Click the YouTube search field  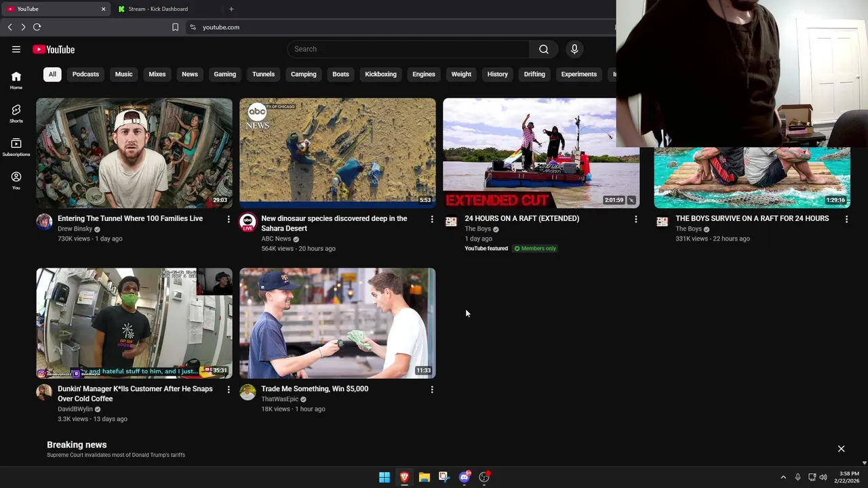[408, 49]
